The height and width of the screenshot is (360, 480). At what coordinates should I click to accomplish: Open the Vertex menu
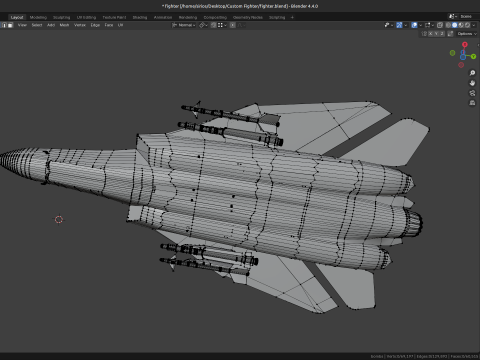80,25
